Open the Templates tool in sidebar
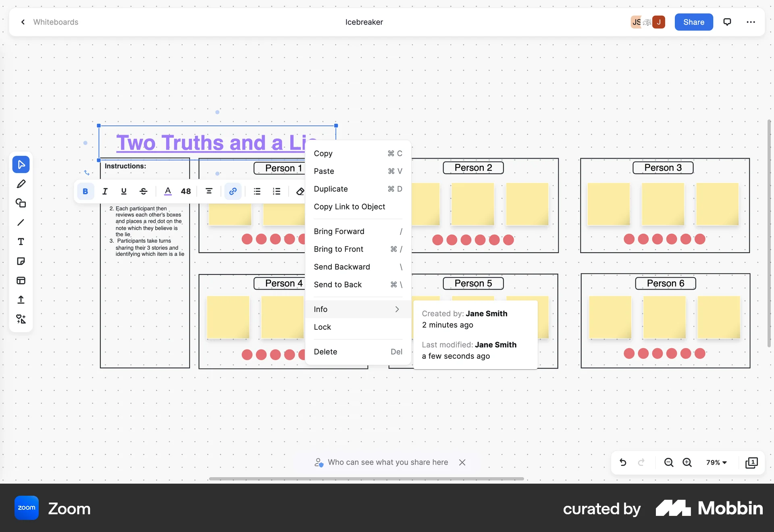This screenshot has height=532, width=774. click(x=21, y=281)
